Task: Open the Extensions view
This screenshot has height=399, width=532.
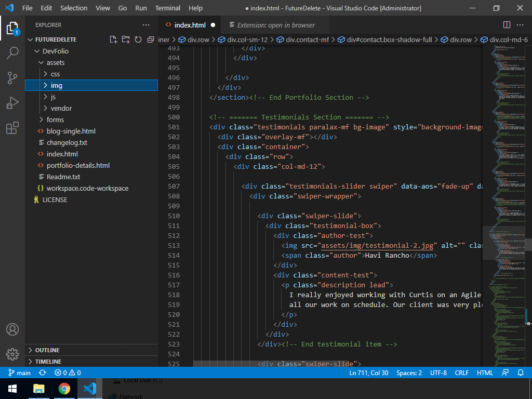Action: (12, 128)
